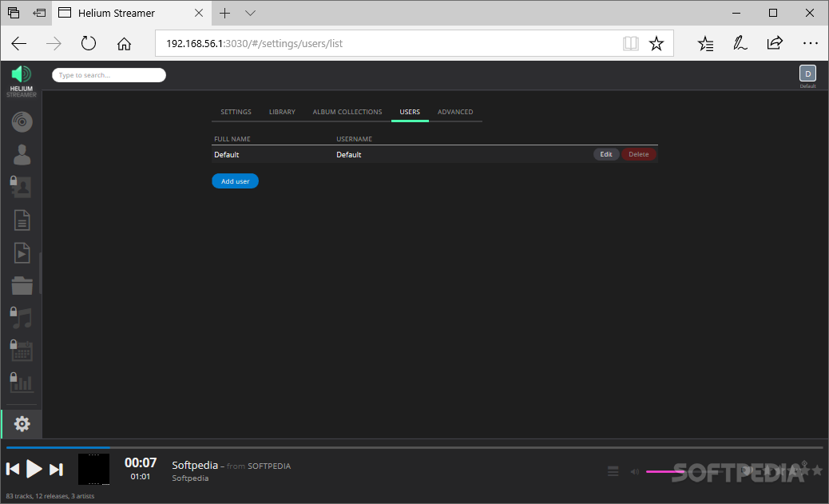This screenshot has width=829, height=504.
Task: Open a new browser tab
Action: pyautogui.click(x=224, y=14)
